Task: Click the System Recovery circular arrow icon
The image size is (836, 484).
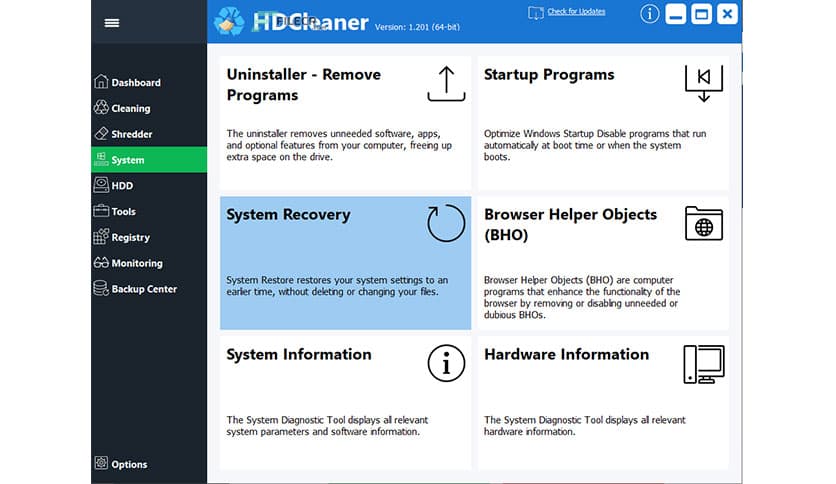Action: tap(446, 223)
